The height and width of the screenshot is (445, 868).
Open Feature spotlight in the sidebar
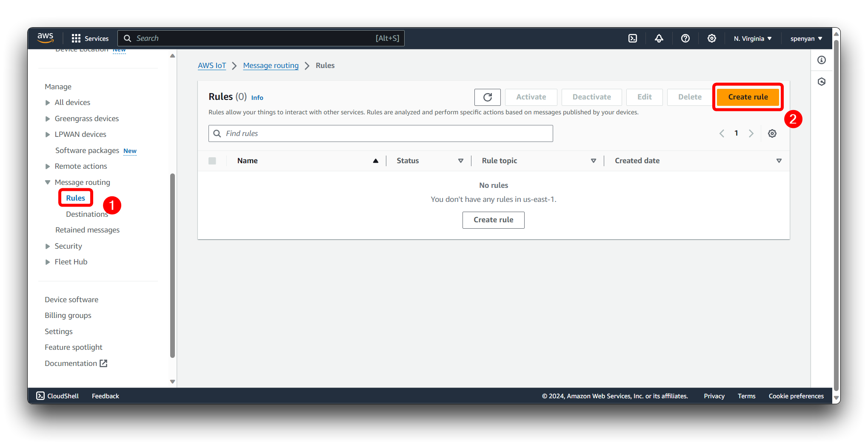point(74,347)
